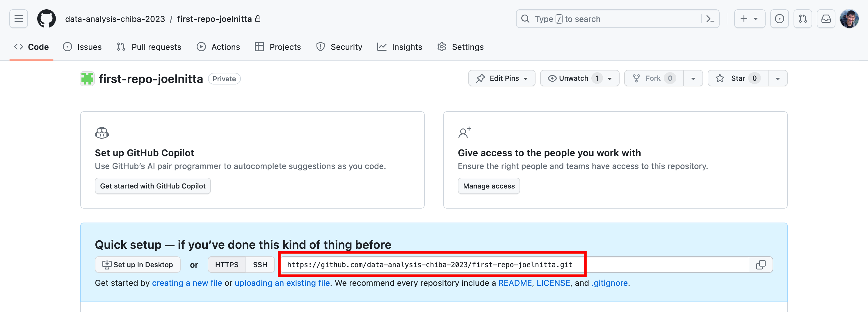The image size is (868, 312).
Task: Switch to the Actions tab
Action: point(218,47)
